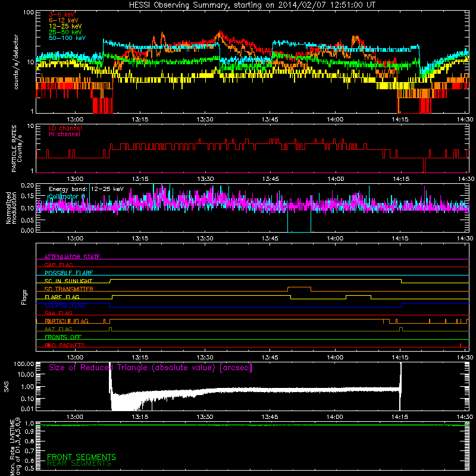476x476 pixels.
Task: Click the SC IN SUNLIGHT flag label
Action: click(x=68, y=281)
